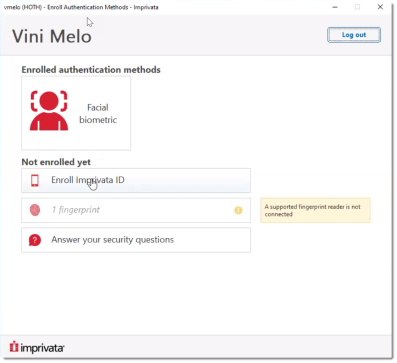Select the red facial biometric person icon
The image size is (397, 363).
coord(49,111)
